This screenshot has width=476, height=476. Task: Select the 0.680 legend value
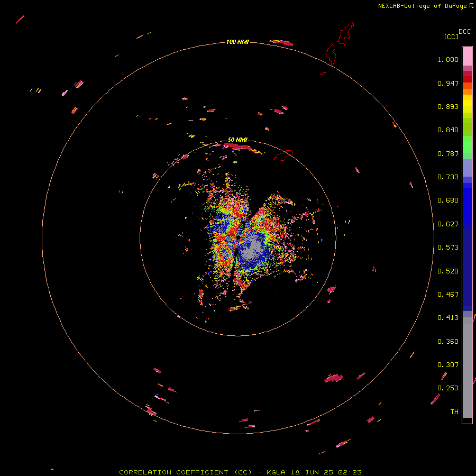click(x=448, y=200)
